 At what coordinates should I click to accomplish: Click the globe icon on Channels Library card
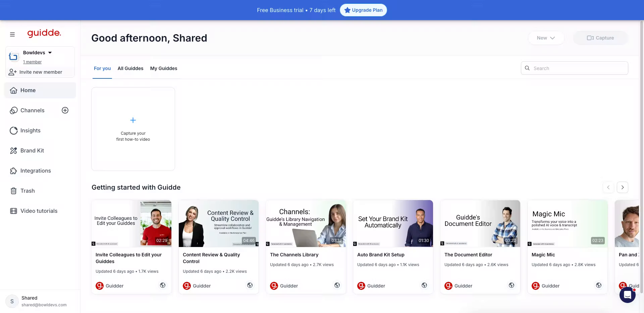337,285
